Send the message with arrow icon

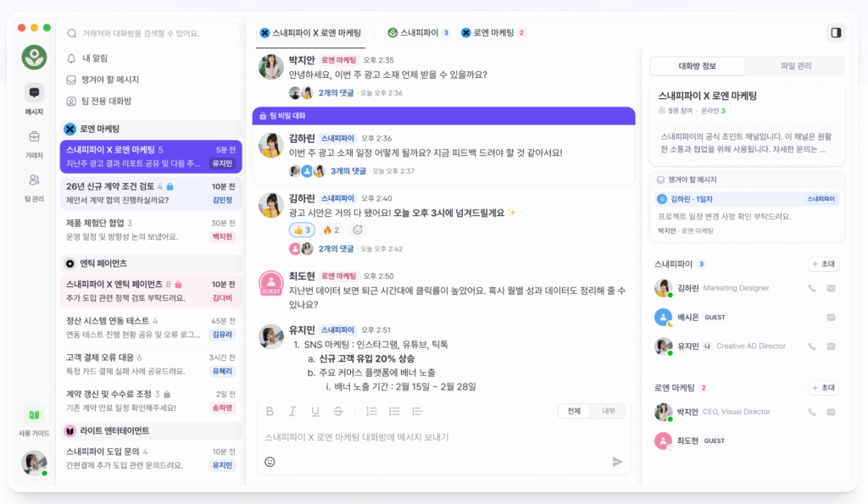pyautogui.click(x=617, y=462)
